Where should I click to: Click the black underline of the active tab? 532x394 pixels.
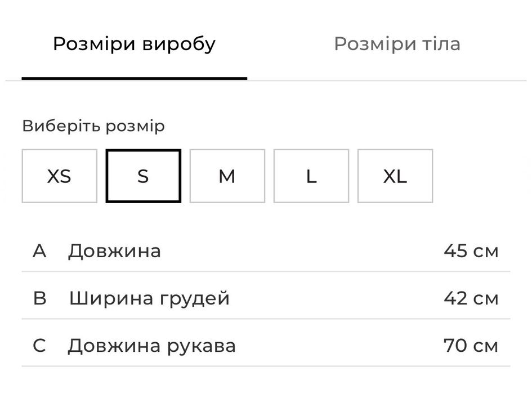134,78
